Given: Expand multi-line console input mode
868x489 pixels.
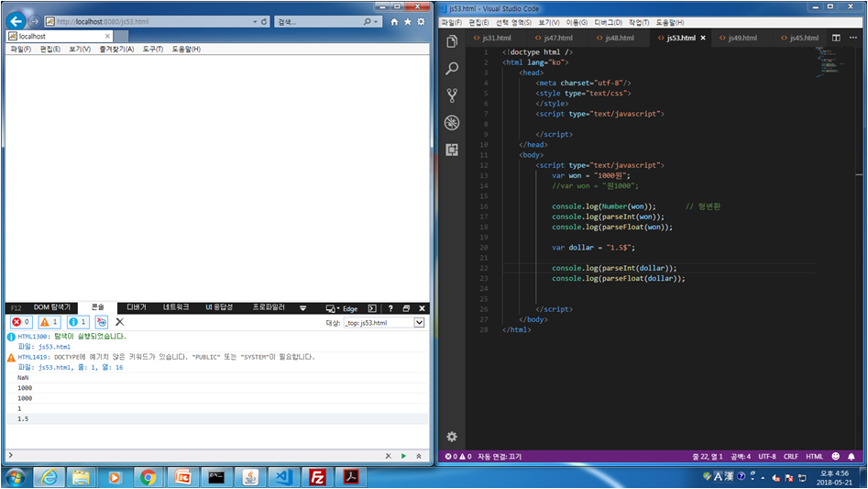Looking at the screenshot, I should tap(419, 456).
